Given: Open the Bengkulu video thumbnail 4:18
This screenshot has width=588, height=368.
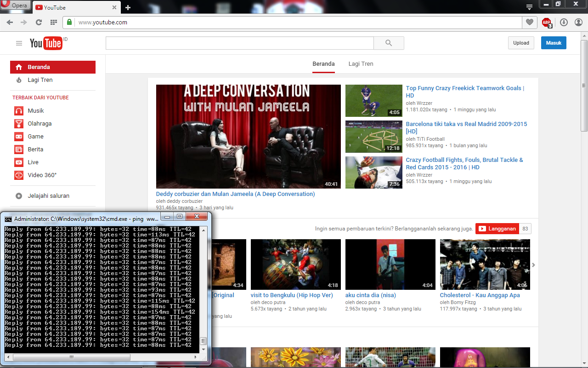Looking at the screenshot, I should pyautogui.click(x=296, y=264).
